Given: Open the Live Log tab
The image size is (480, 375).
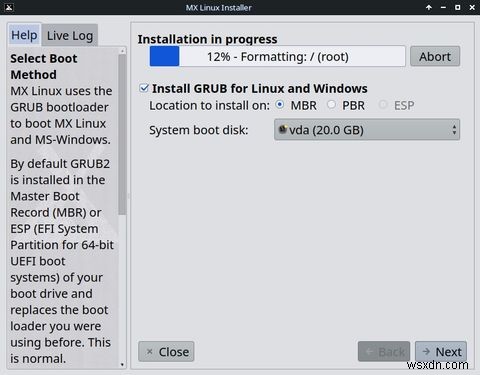Looking at the screenshot, I should [70, 35].
